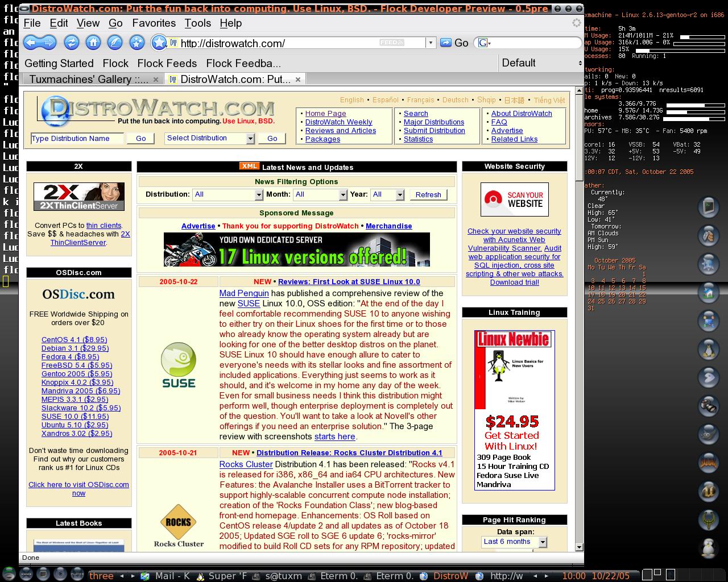The width and height of the screenshot is (728, 582).
Task: Click the Merchandise link
Action: click(389, 226)
